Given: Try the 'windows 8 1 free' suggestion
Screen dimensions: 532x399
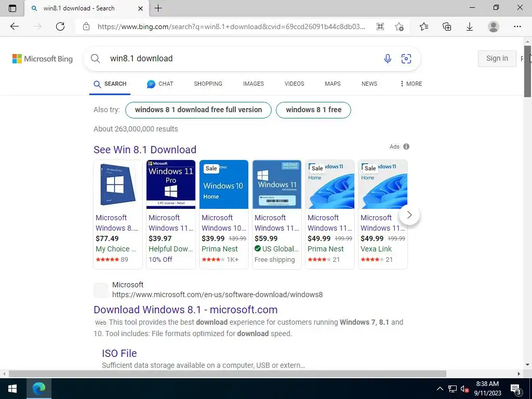Looking at the screenshot, I should pyautogui.click(x=313, y=110).
